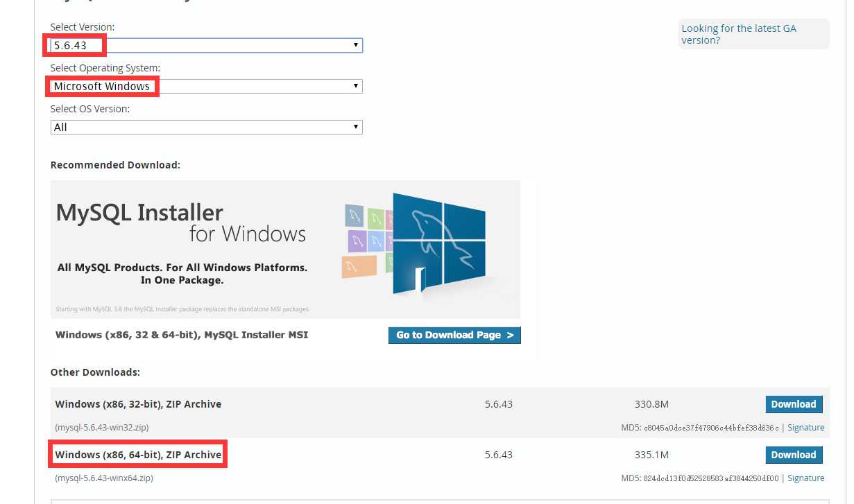The height and width of the screenshot is (504, 854).
Task: Follow the Looking for the latest GA version link
Action: [x=739, y=34]
